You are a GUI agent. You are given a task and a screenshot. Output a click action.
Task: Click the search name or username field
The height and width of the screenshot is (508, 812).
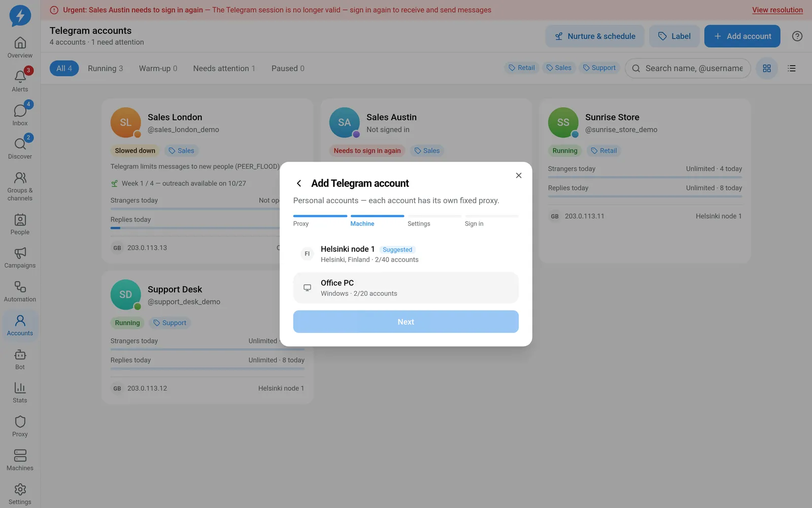[688, 68]
